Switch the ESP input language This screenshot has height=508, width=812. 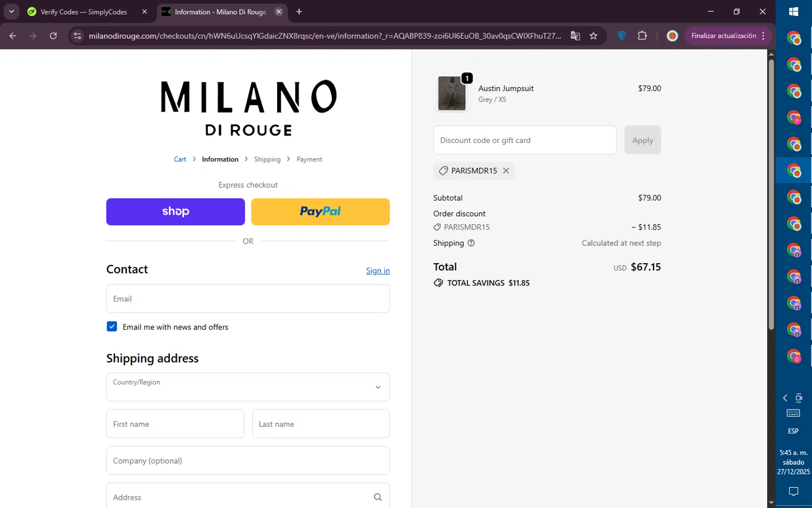point(794,431)
